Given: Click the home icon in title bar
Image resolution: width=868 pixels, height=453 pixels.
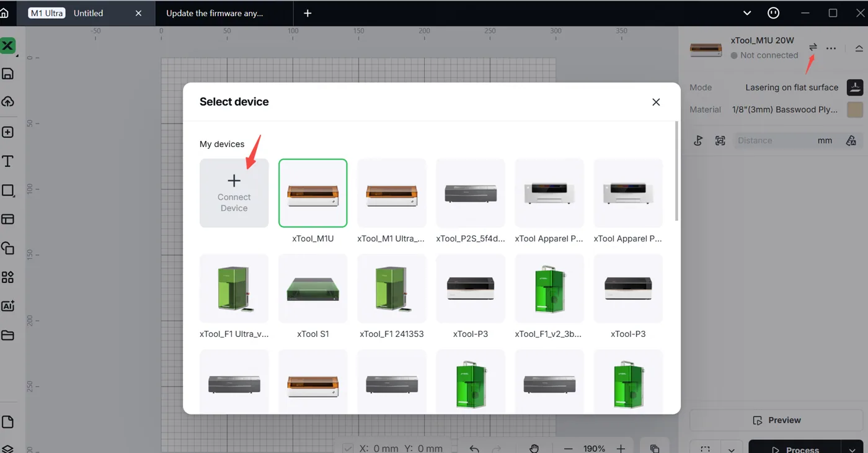Looking at the screenshot, I should (x=4, y=13).
